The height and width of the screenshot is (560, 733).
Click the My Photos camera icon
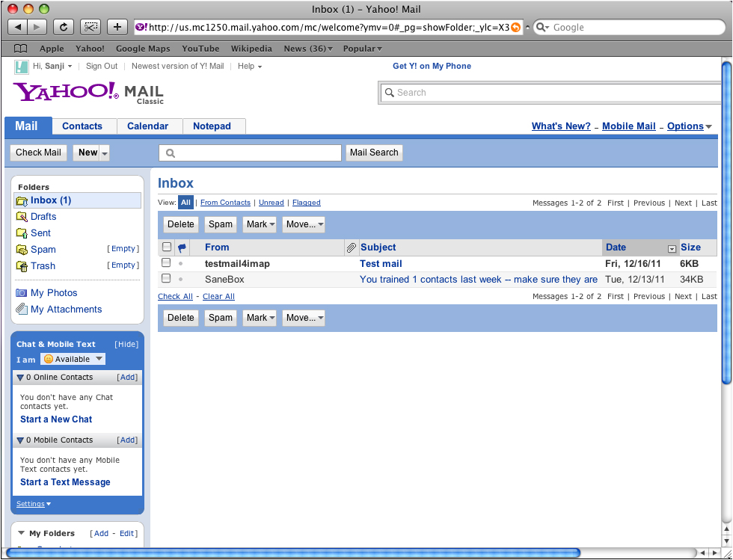pyautogui.click(x=22, y=293)
